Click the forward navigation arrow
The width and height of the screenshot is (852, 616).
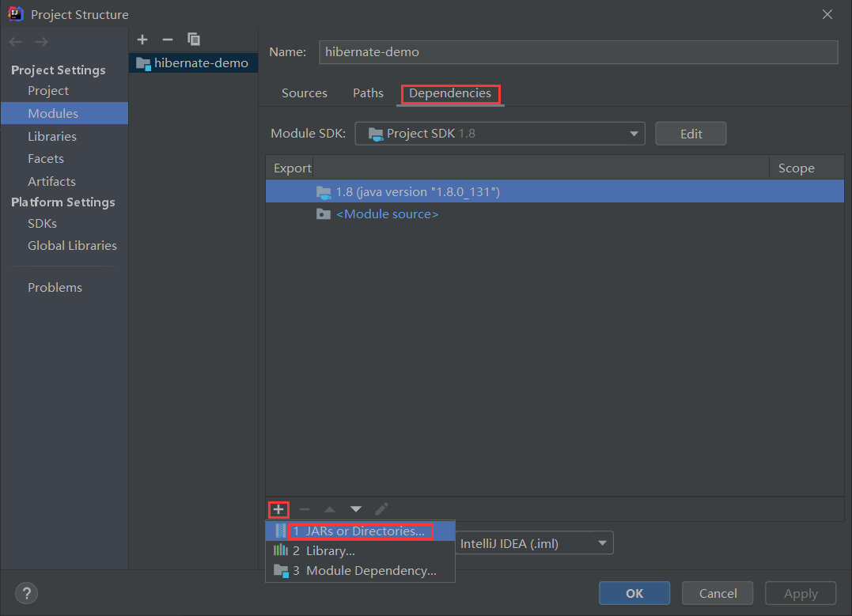(41, 42)
